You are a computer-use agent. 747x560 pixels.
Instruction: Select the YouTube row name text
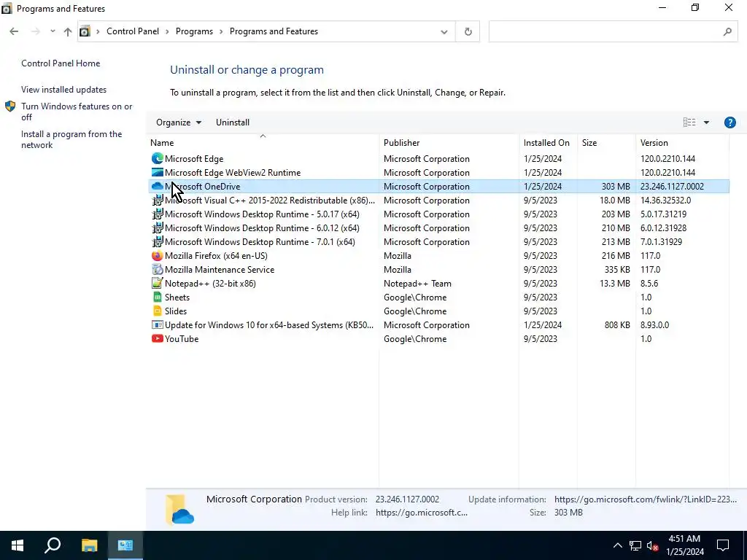pos(182,339)
